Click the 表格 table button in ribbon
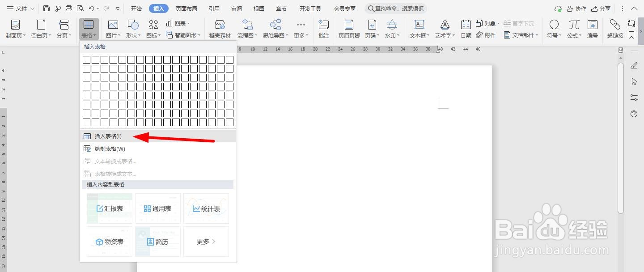 pyautogui.click(x=89, y=29)
